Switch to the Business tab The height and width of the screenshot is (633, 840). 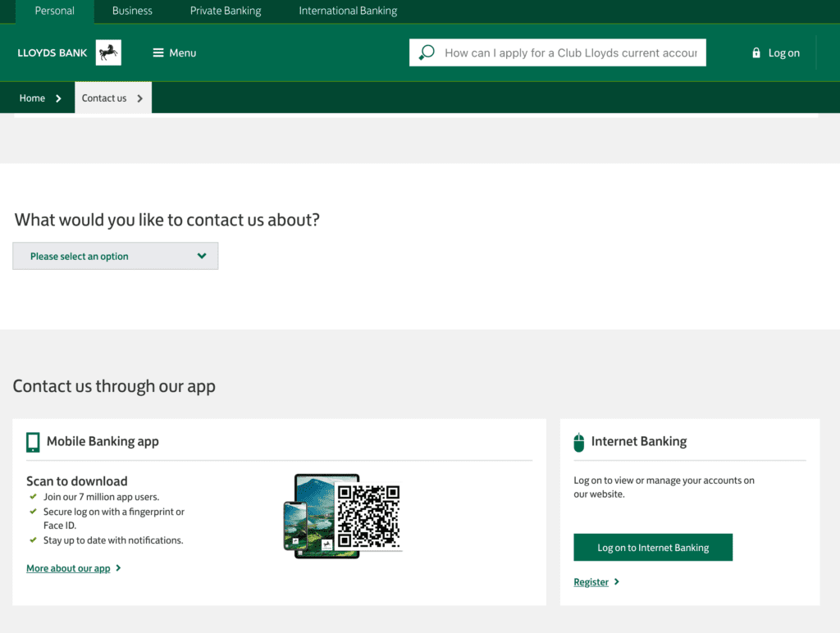(132, 11)
